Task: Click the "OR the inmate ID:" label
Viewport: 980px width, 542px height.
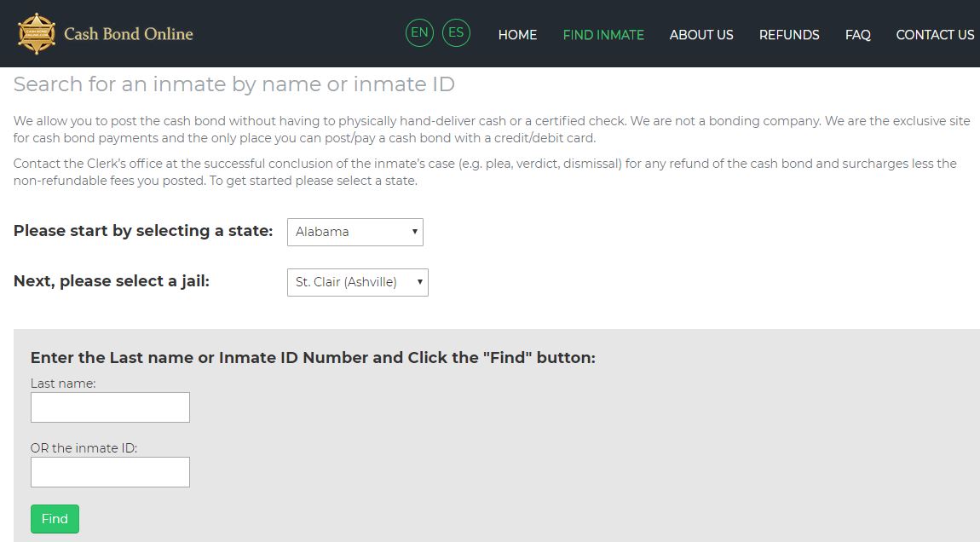Action: click(84, 448)
